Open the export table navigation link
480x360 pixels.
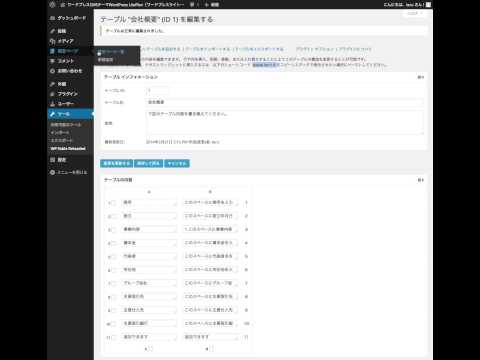point(259,49)
